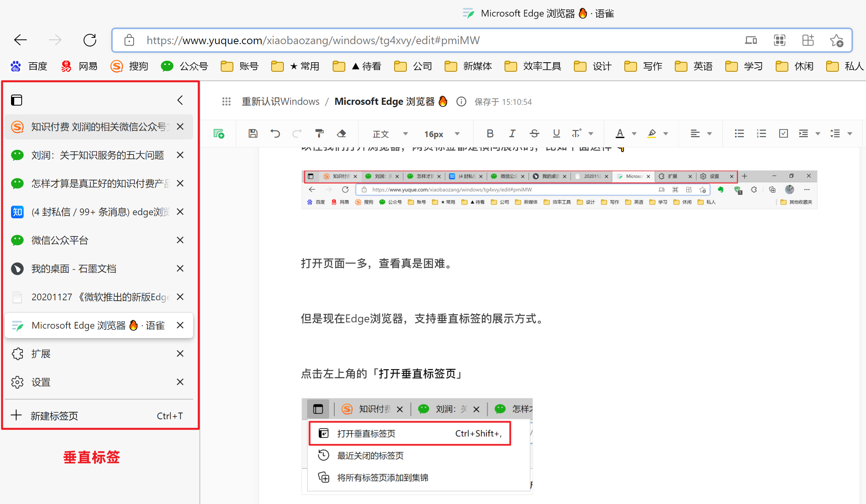The height and width of the screenshot is (504, 866).
Task: Close the 20201127 tab
Action: (180, 297)
